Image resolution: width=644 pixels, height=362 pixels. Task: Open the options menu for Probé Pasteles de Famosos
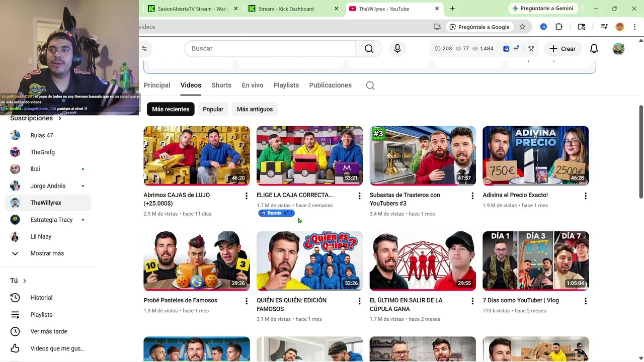246,301
